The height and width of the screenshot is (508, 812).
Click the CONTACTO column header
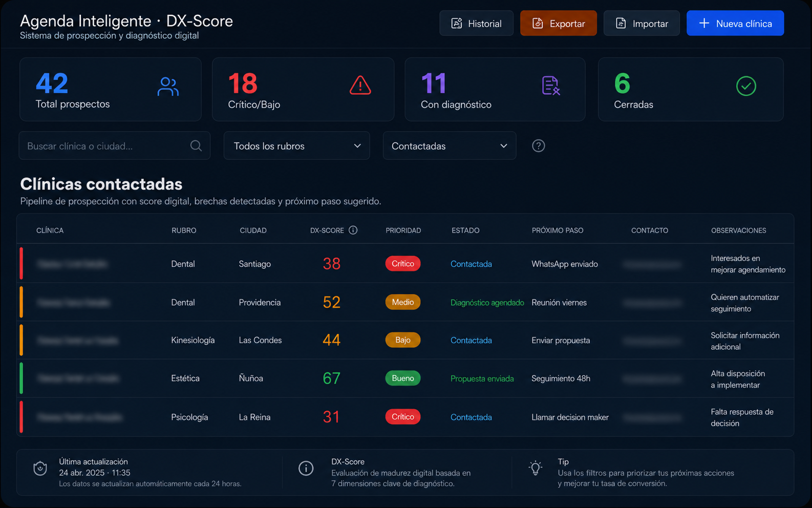[649, 230]
